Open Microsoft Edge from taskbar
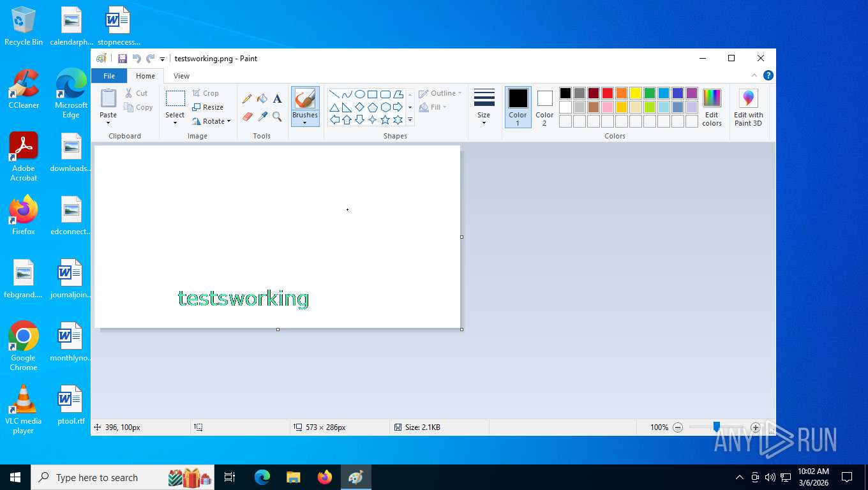This screenshot has height=490, width=868. pyautogui.click(x=262, y=477)
